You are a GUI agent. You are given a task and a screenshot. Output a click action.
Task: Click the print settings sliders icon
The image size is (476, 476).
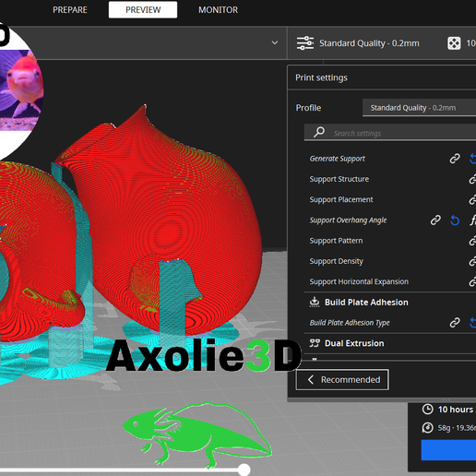click(x=305, y=43)
